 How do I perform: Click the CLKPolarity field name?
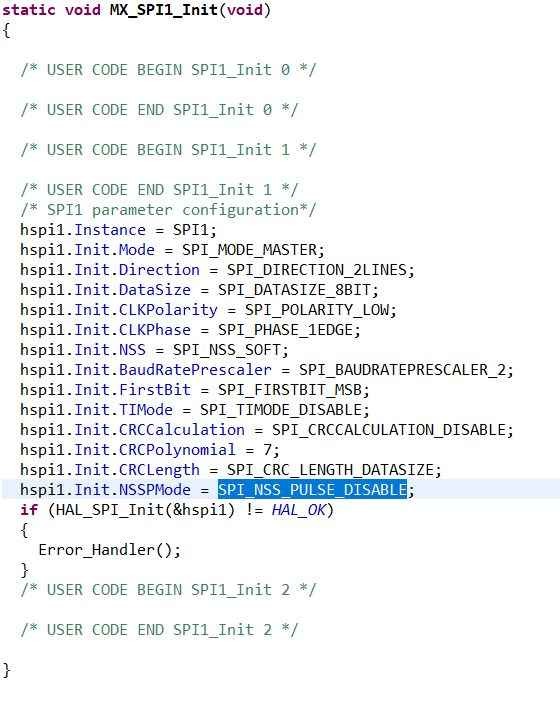[168, 310]
